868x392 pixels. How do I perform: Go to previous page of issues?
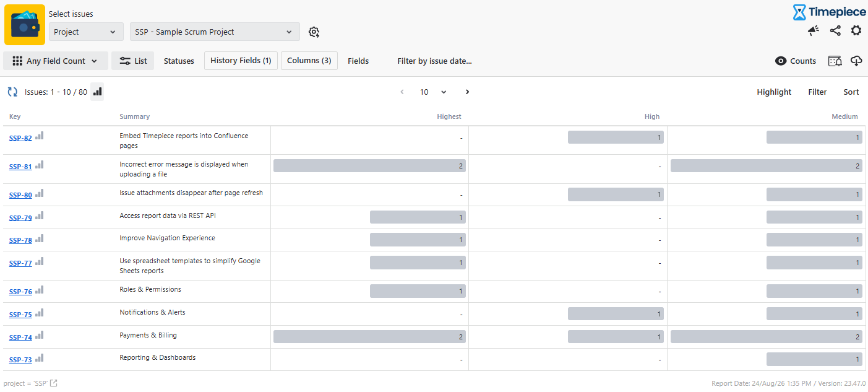click(x=402, y=92)
